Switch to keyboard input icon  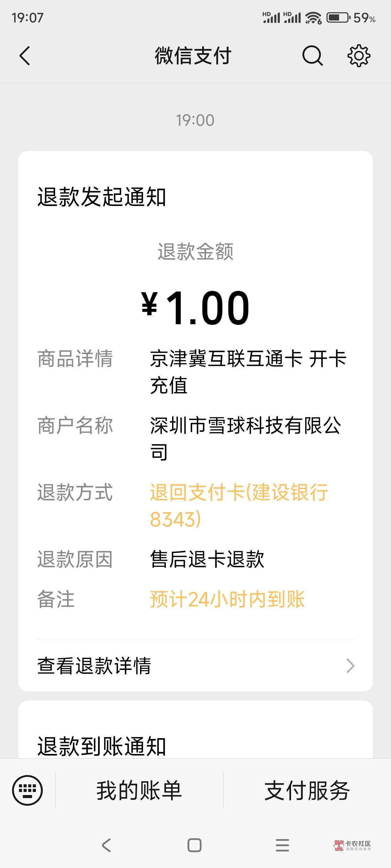27,790
